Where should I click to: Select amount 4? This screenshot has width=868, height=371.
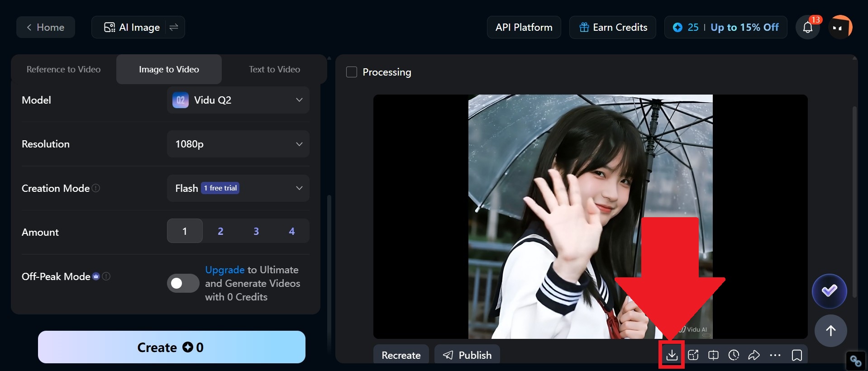coord(292,231)
